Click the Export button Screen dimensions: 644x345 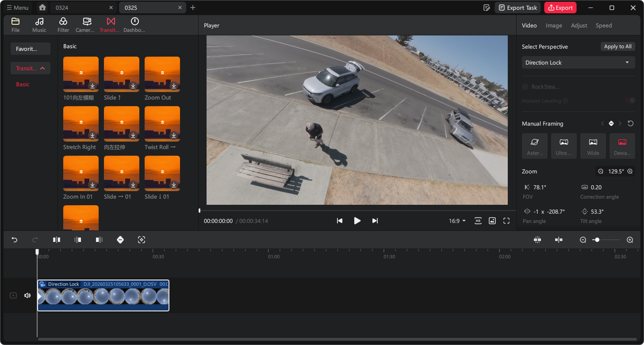tap(560, 8)
